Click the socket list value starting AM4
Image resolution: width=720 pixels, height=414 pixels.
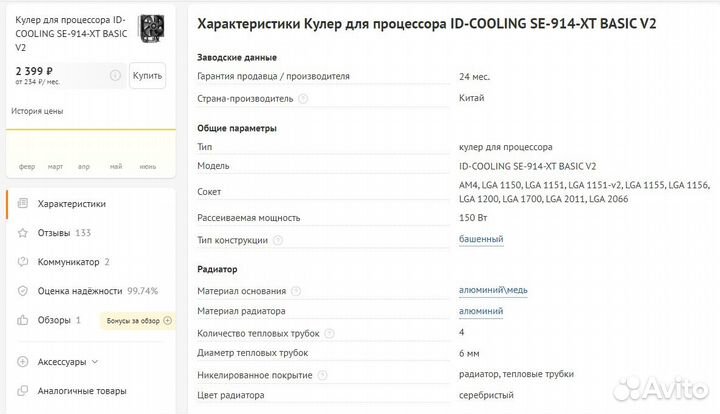[x=585, y=192]
